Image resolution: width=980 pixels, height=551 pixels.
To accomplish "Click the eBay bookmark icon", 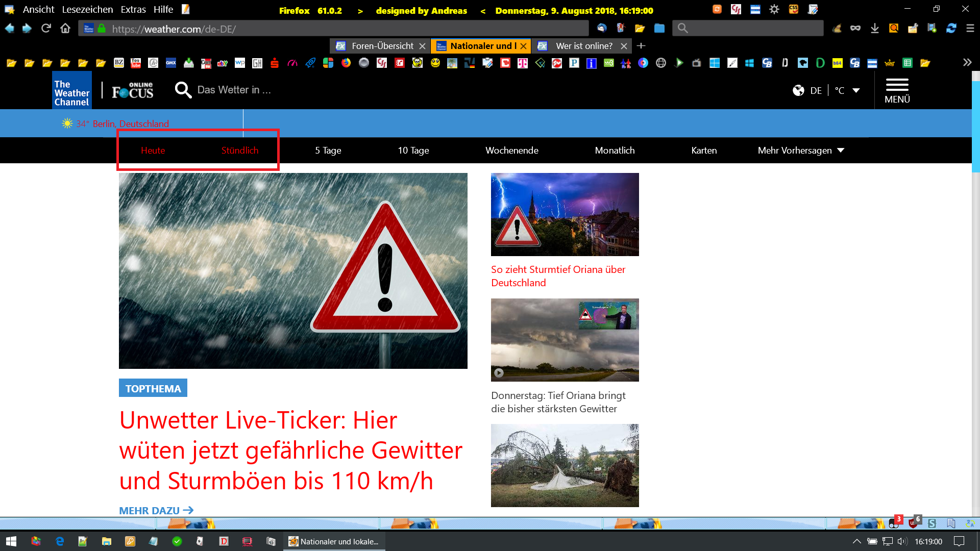I will pyautogui.click(x=223, y=63).
